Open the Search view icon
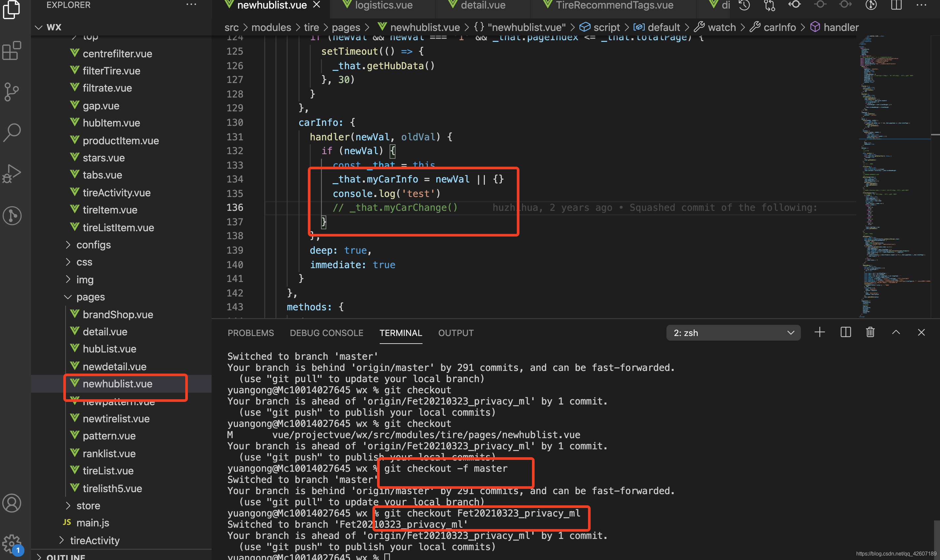Viewport: 940px width, 560px height. pyautogui.click(x=12, y=132)
